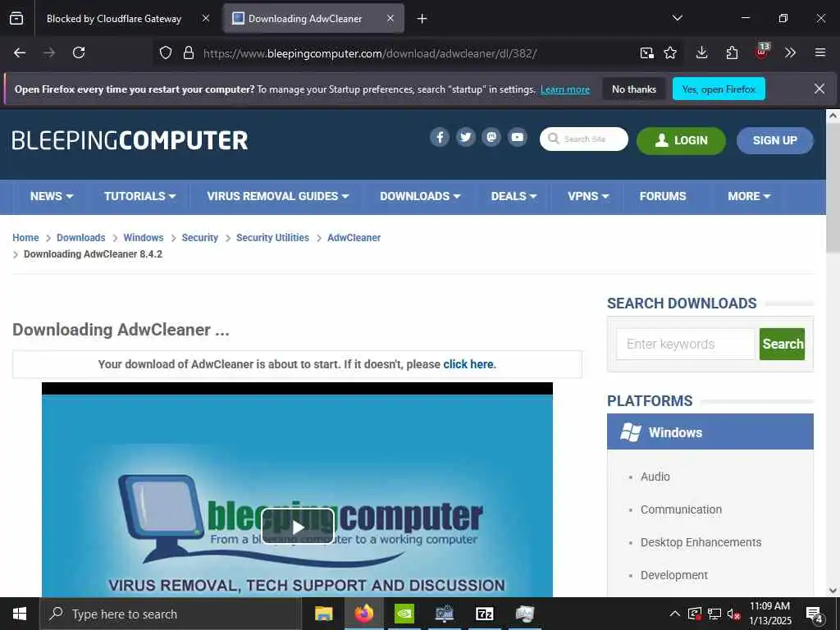Open the list all tabs dropdown
Viewport: 840px width, 630px height.
[677, 18]
